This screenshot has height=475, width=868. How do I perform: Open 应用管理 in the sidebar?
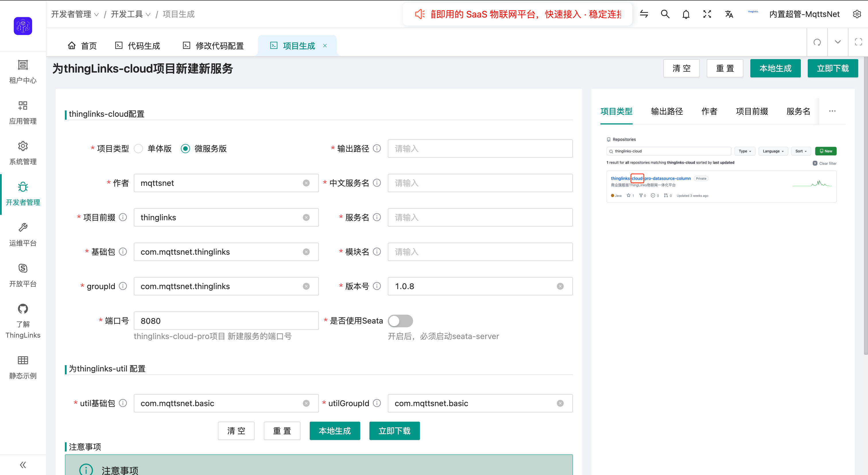click(23, 112)
